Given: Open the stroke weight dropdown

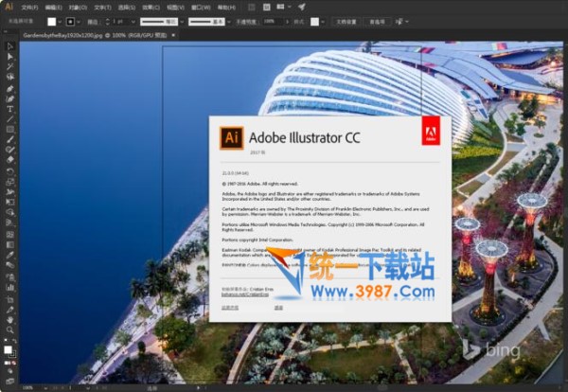Looking at the screenshot, I should (x=133, y=22).
